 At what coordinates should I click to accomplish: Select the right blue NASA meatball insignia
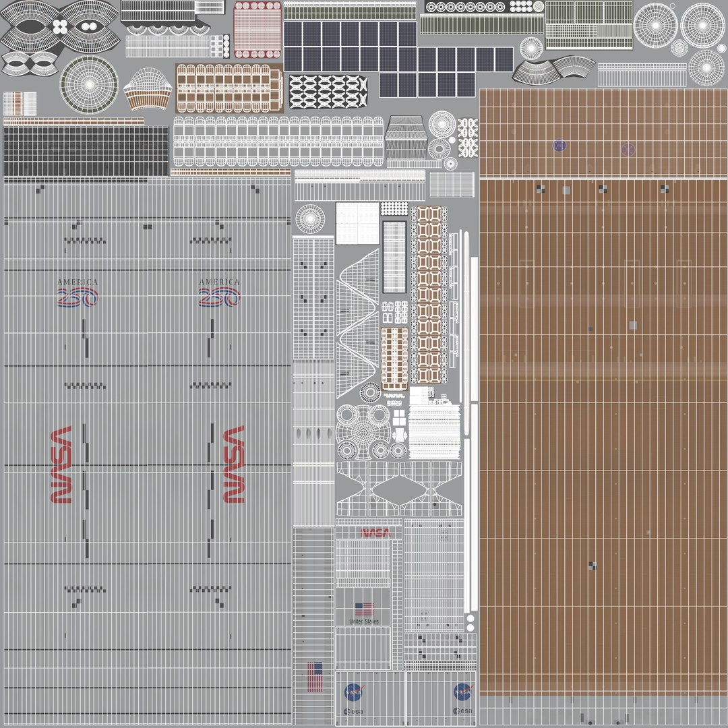(x=463, y=692)
